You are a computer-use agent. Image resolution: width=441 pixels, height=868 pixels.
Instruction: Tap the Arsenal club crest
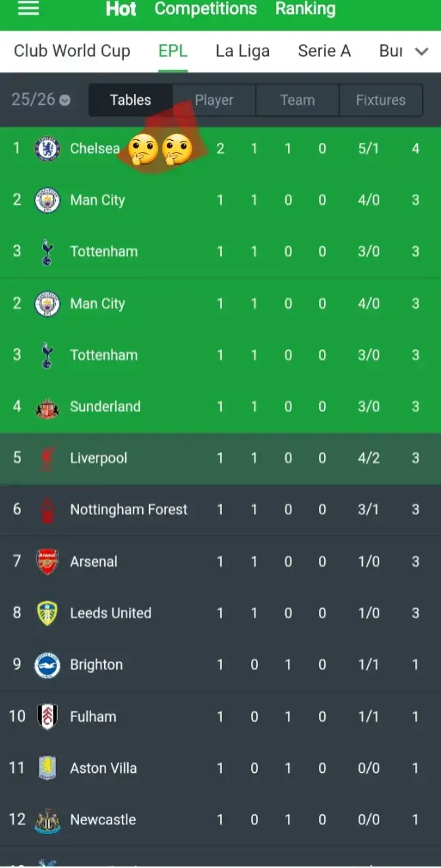47,562
